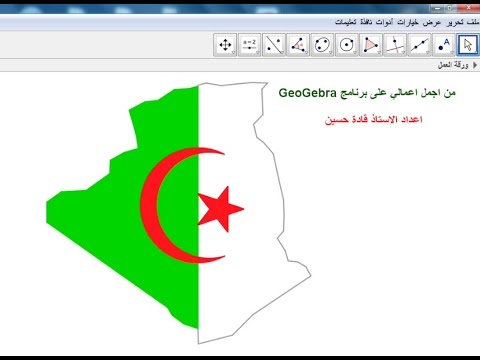Open the تعليمات help menu
The width and height of the screenshot is (480, 360).
pyautogui.click(x=346, y=22)
